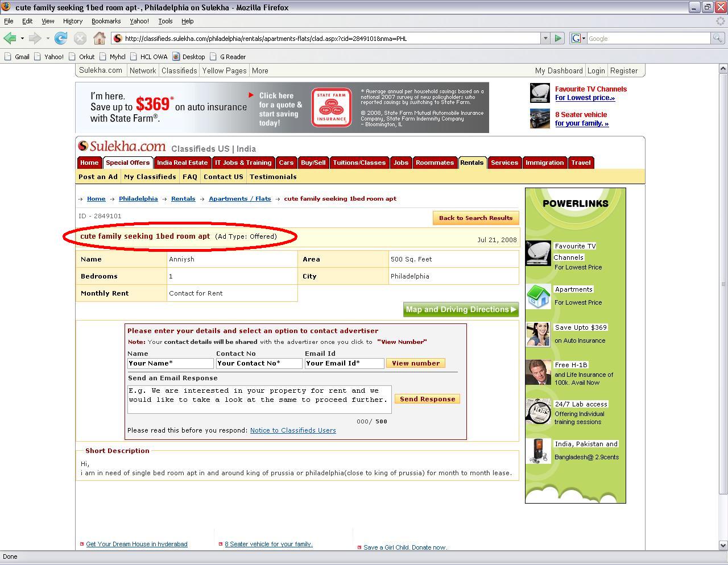This screenshot has width=728, height=565.
Task: Open the Home page icon in toolbar
Action: [100, 38]
